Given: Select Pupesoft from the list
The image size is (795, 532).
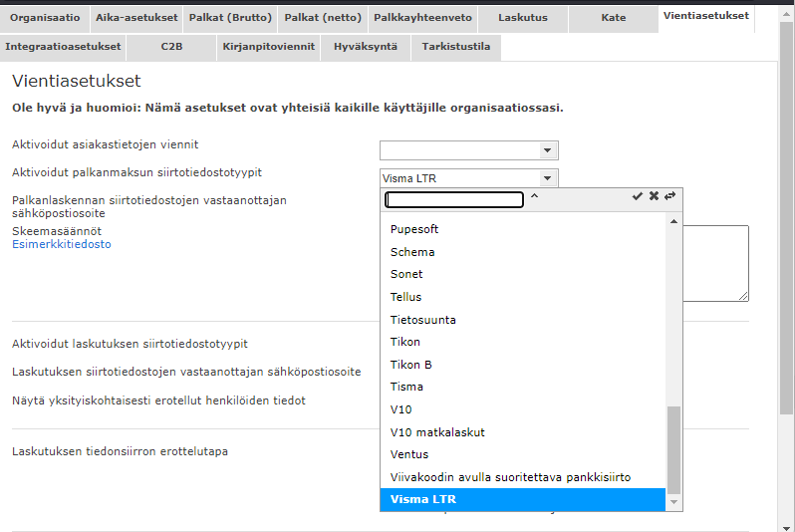Looking at the screenshot, I should click(x=414, y=229).
